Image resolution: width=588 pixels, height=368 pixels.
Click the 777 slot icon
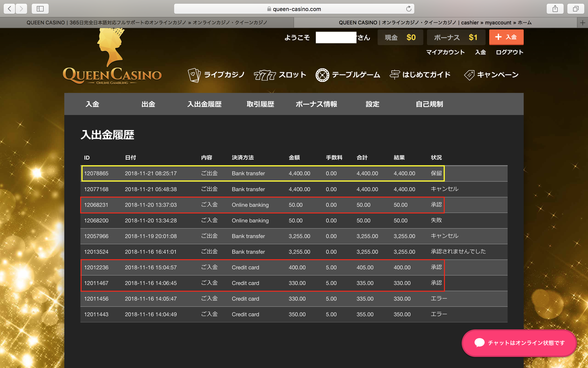coord(265,75)
